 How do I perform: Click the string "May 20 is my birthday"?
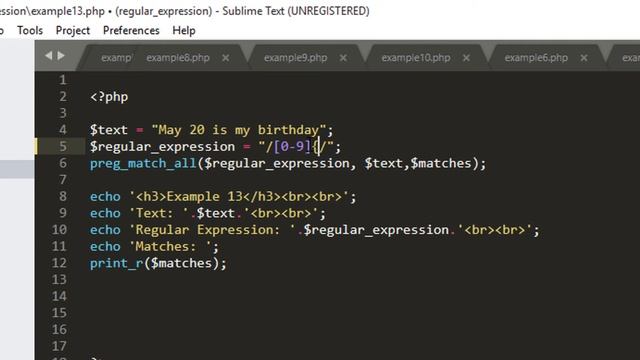pos(239,130)
